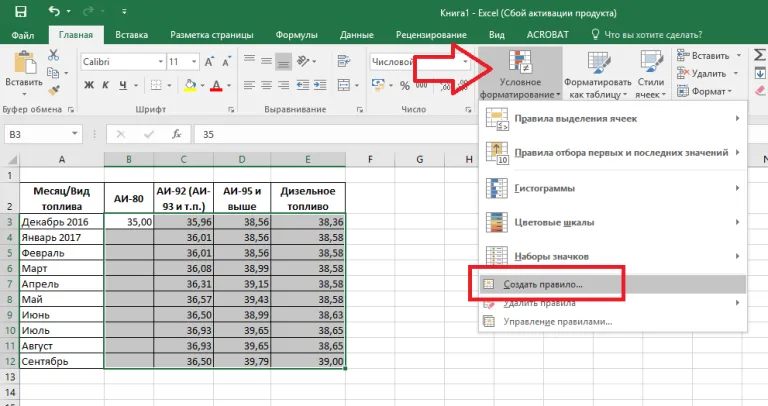
Task: Open the Файл tab
Action: [x=23, y=35]
